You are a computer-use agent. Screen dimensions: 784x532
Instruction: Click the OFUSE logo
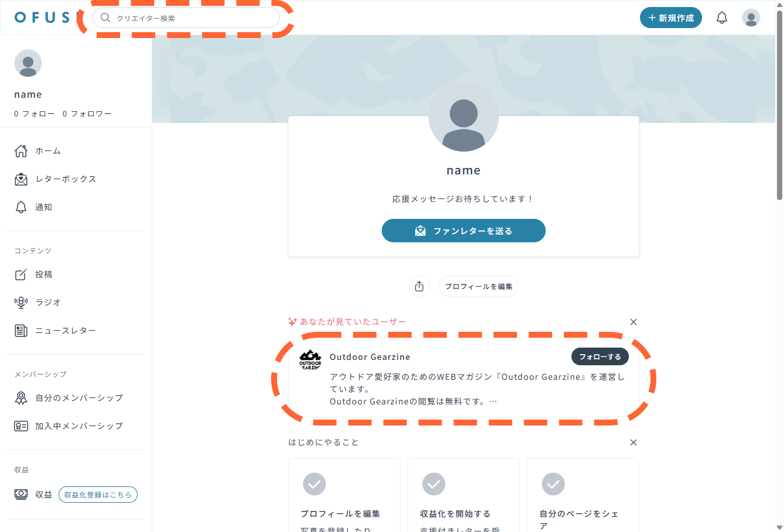coord(42,18)
